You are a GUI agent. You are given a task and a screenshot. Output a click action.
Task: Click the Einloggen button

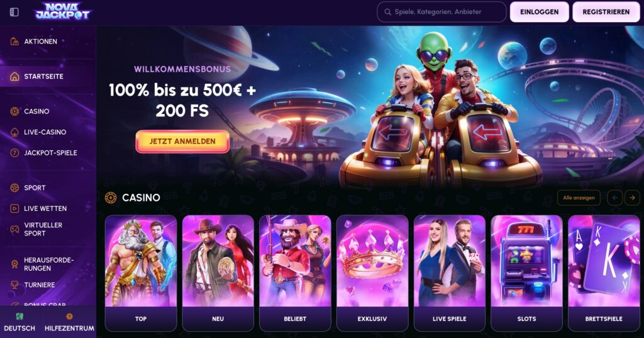tap(539, 12)
